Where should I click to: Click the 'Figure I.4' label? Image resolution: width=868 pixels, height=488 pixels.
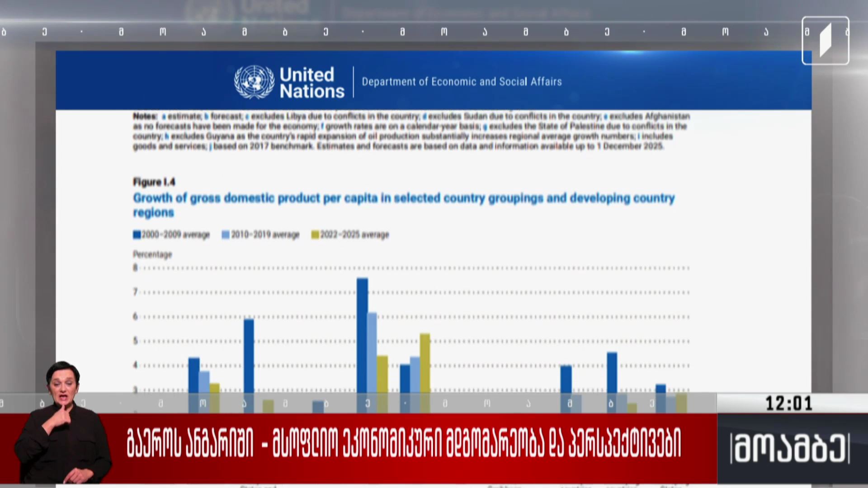(x=154, y=182)
